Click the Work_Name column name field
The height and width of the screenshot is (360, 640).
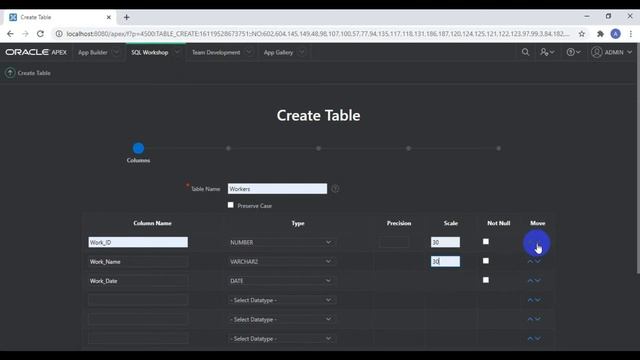[x=138, y=262]
